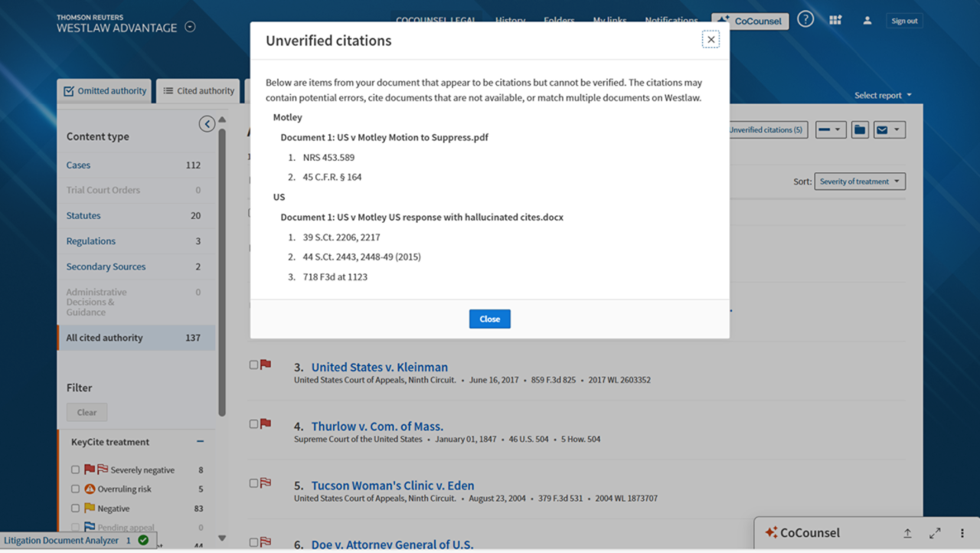The height and width of the screenshot is (553, 980).
Task: Click the blue Close button in dialog
Action: 489,319
